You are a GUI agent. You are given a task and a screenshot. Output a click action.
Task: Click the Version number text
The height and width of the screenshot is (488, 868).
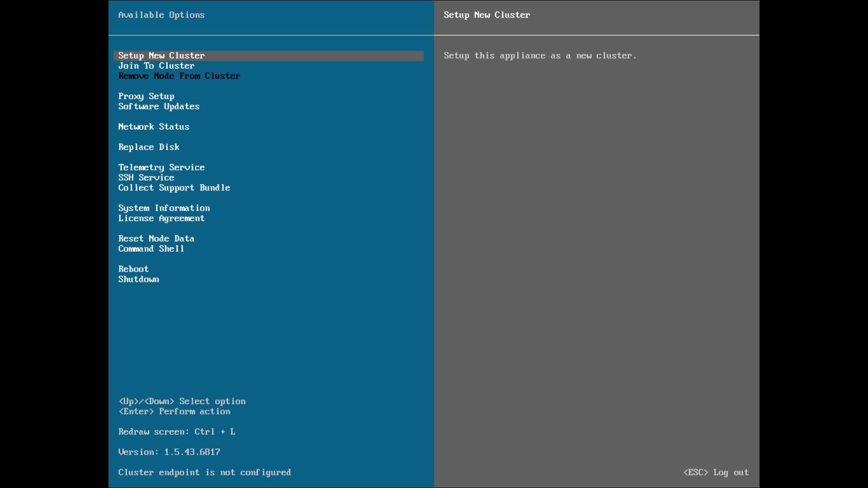click(x=169, y=452)
